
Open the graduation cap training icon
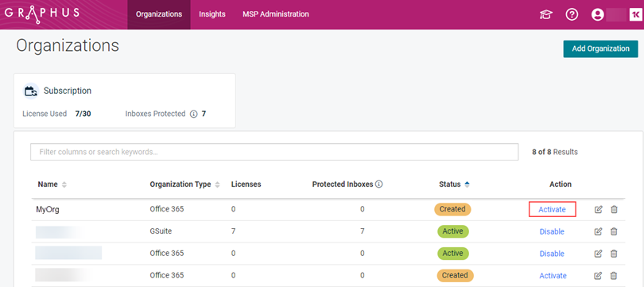546,15
